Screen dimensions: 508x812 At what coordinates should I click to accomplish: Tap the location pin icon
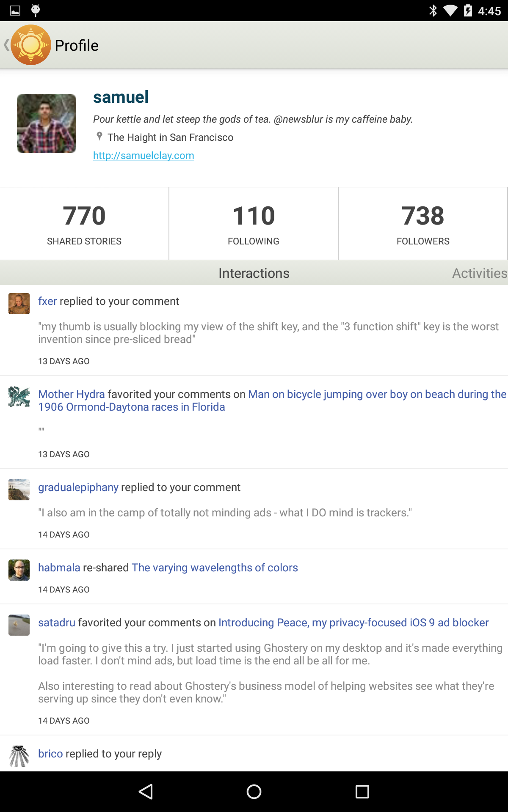pos(99,136)
